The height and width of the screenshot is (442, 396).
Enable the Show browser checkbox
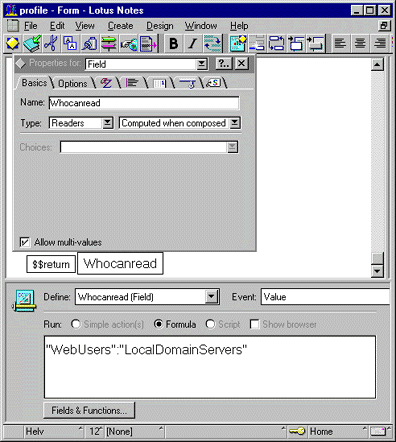255,324
